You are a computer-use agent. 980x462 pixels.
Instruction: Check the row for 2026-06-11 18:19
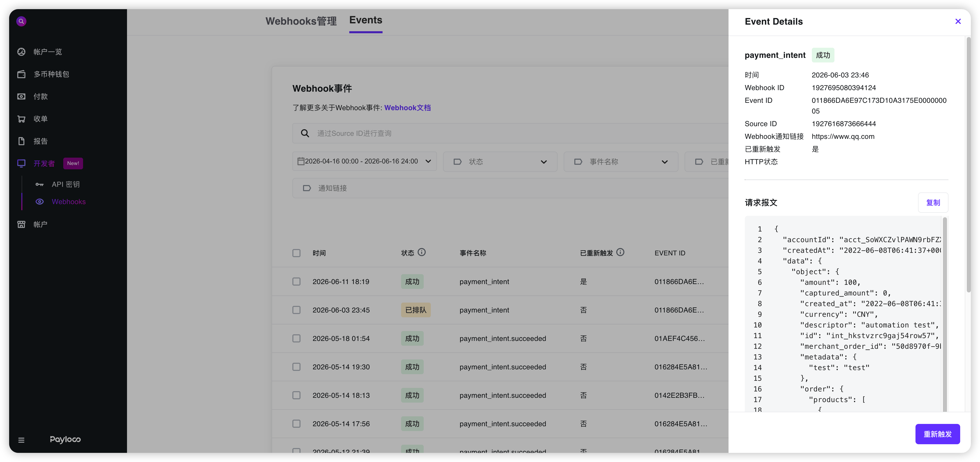[x=296, y=281]
